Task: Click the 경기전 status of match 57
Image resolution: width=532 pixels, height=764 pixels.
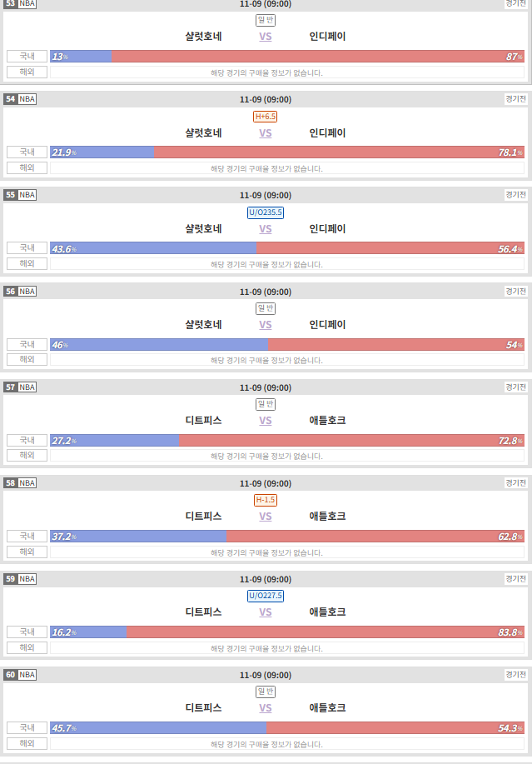Action: [x=515, y=387]
